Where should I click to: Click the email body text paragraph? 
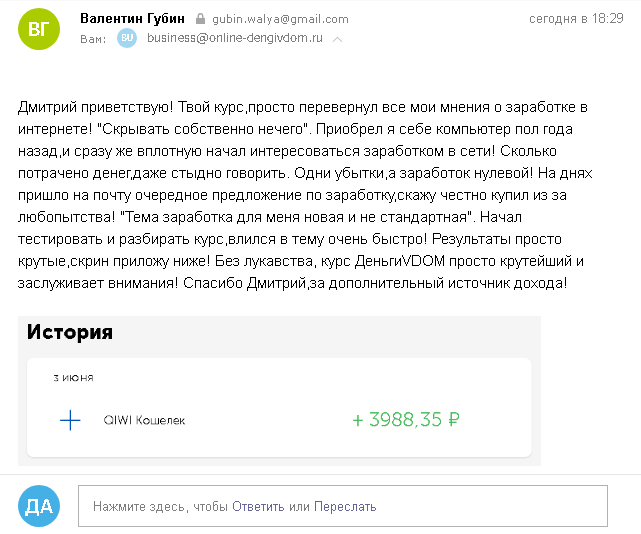pos(305,195)
